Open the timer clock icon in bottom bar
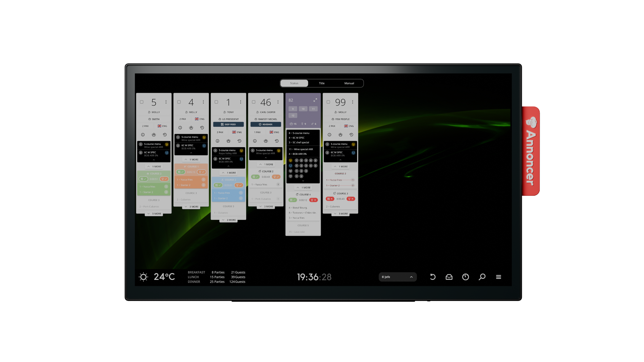The image size is (644, 362). point(466,277)
